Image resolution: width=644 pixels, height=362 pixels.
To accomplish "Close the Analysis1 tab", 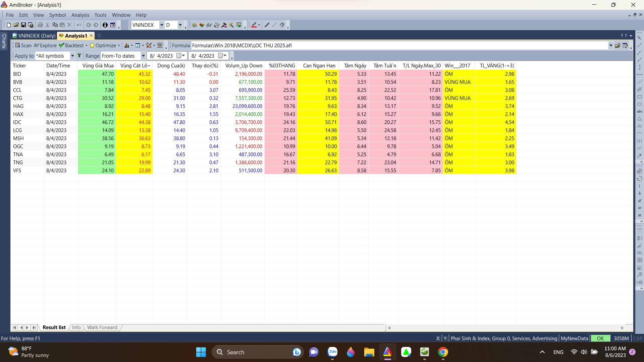I will pos(91,35).
